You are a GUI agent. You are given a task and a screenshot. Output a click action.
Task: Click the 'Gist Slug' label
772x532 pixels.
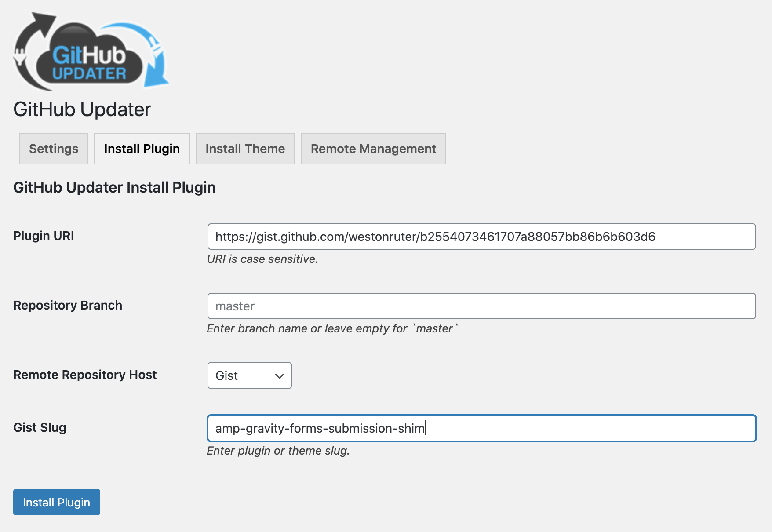click(40, 427)
